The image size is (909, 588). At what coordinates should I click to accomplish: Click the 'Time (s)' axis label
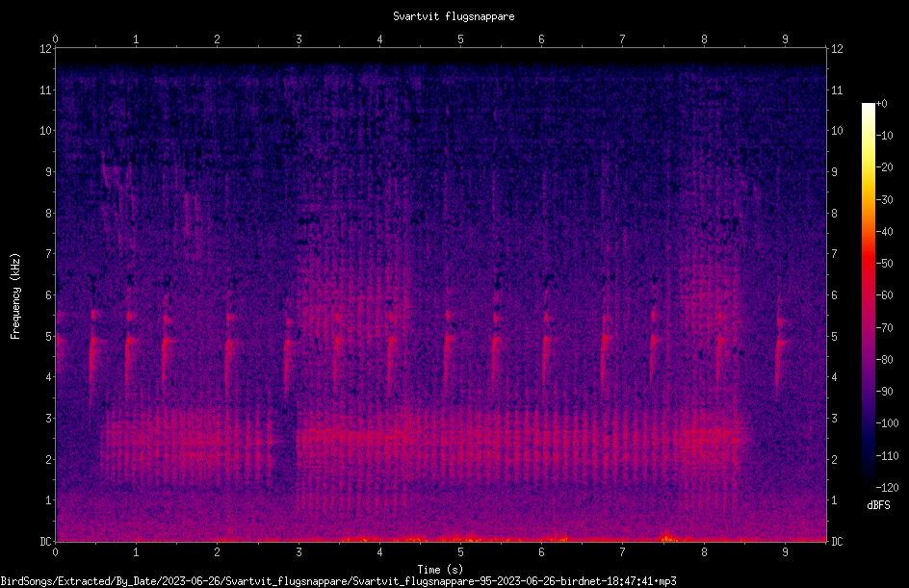(441, 570)
